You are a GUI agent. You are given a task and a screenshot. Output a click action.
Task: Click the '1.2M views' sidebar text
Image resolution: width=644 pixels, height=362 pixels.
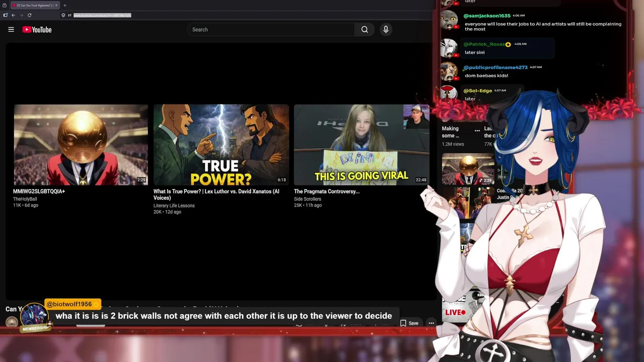coord(453,144)
